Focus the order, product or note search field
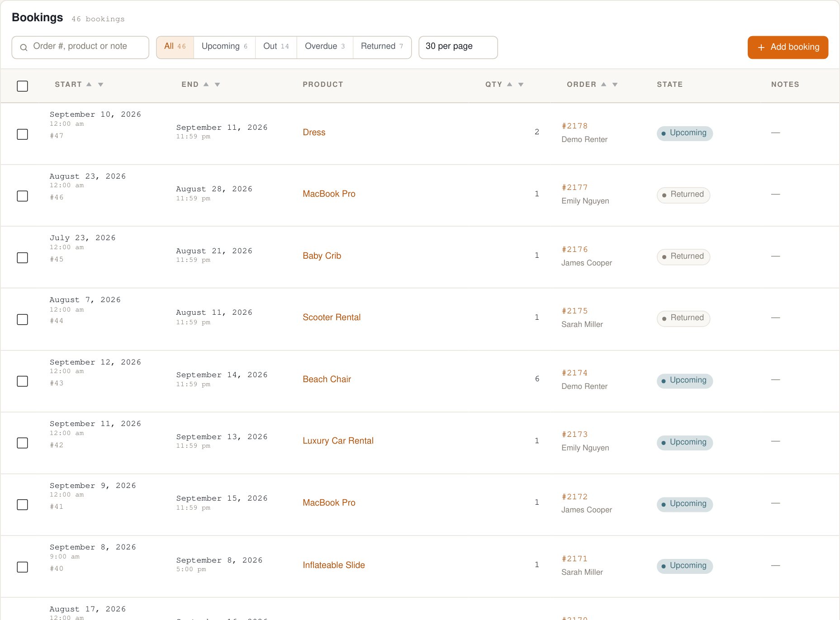Screen dimensions: 840x620 (80, 47)
